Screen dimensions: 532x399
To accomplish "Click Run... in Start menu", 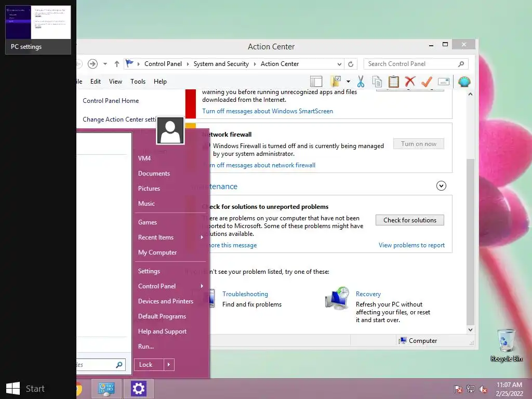I will click(146, 347).
